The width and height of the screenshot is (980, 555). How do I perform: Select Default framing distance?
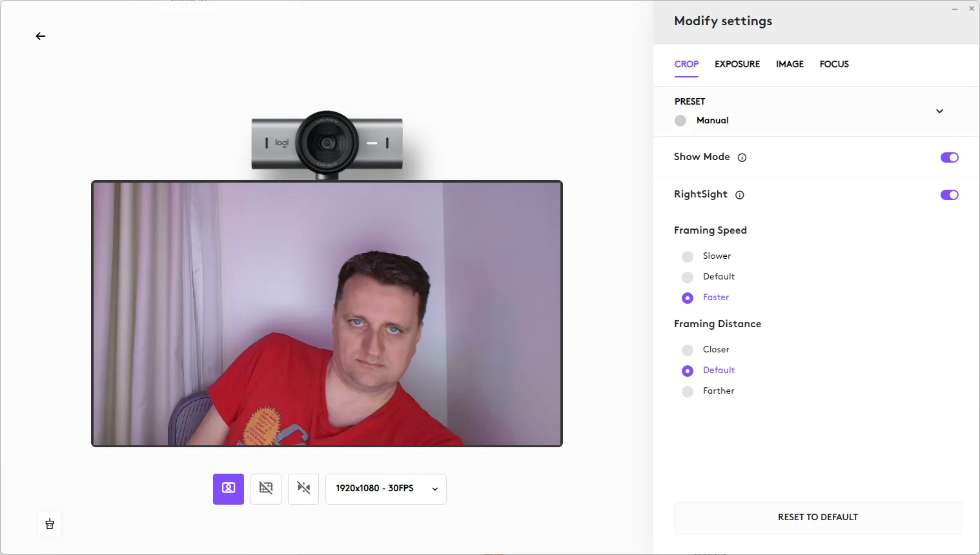[x=688, y=371]
